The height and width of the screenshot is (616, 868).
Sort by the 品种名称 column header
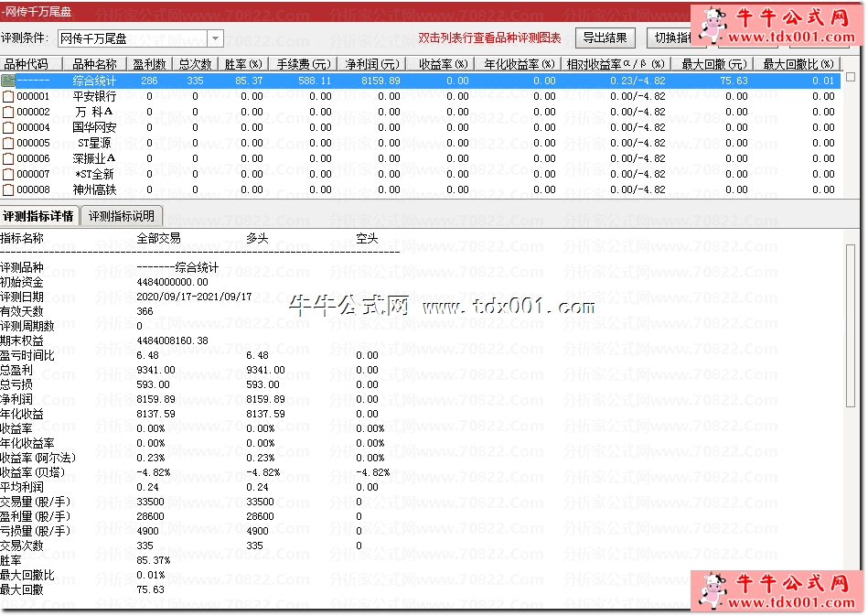click(94, 64)
